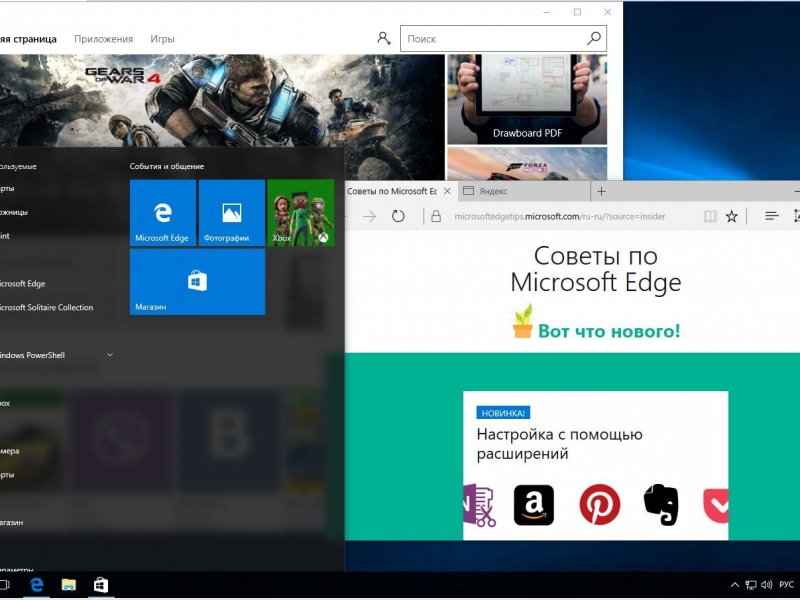Open the volume tray icon
Screen dimensions: 800x600
pyautogui.click(x=766, y=585)
